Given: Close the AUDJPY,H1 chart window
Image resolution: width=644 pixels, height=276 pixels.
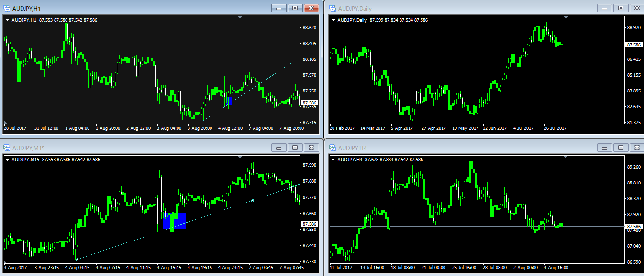Looking at the screenshot, I should pyautogui.click(x=311, y=8).
